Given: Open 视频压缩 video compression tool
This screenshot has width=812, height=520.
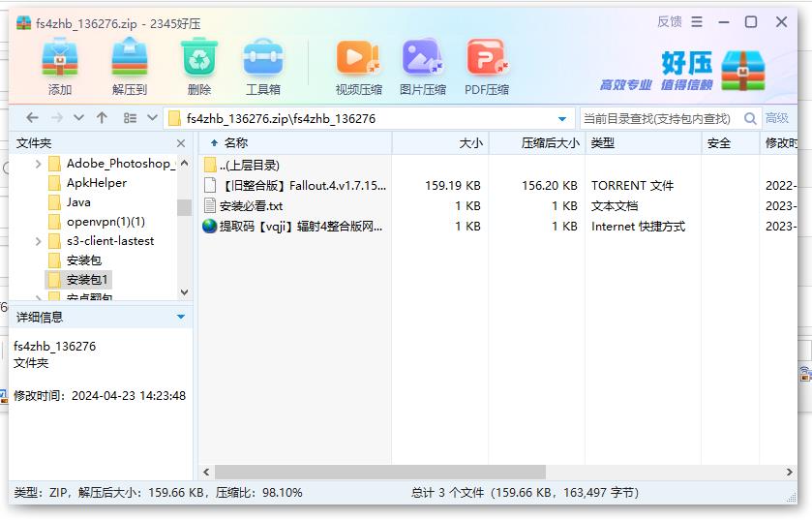Looking at the screenshot, I should (358, 58).
